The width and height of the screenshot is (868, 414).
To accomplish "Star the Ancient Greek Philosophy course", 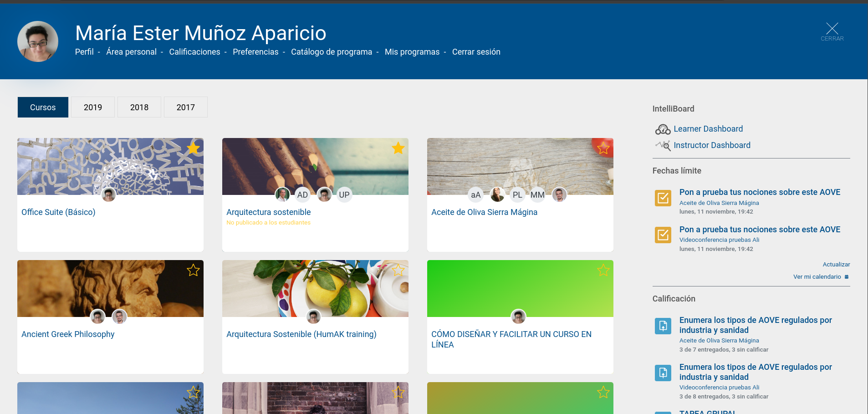I will [193, 270].
